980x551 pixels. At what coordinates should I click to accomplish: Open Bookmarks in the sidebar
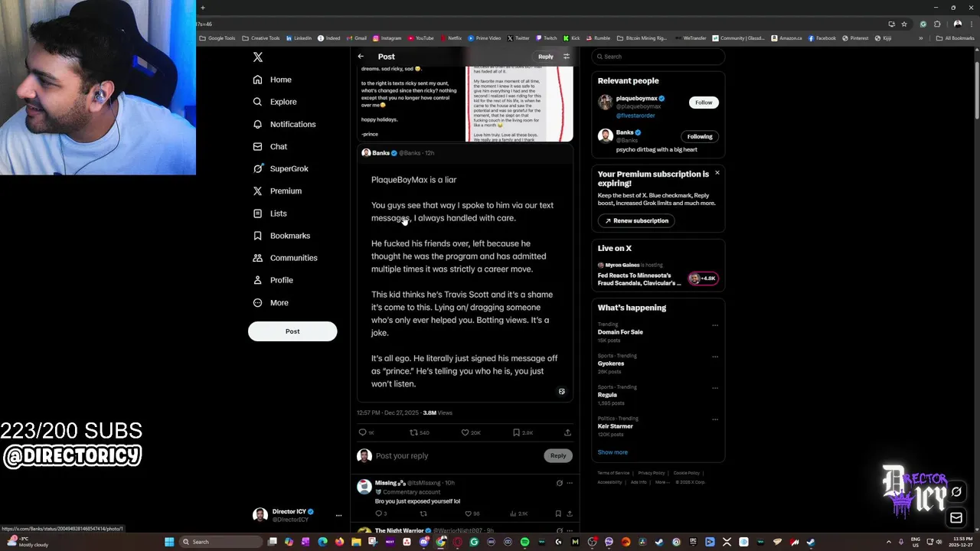tap(281, 236)
